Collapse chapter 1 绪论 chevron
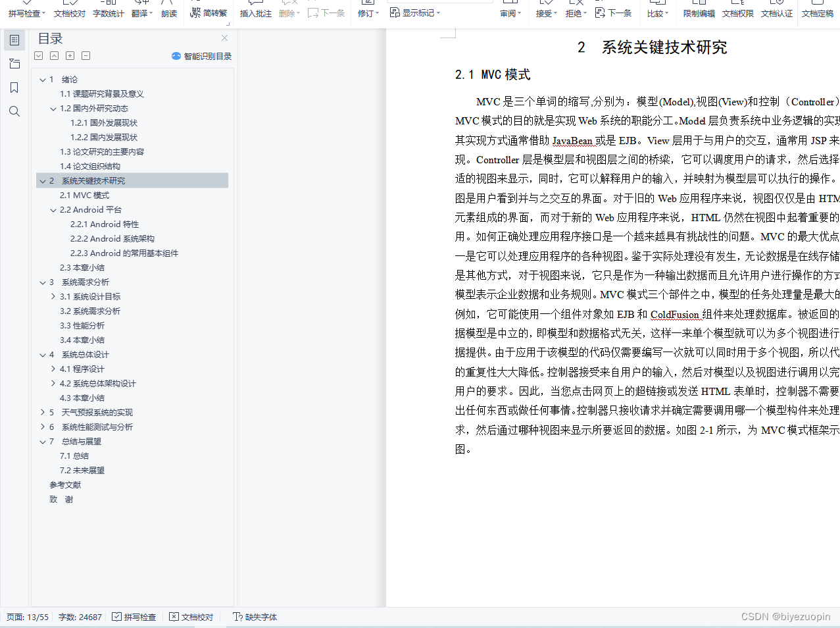840x628 pixels. tap(43, 80)
